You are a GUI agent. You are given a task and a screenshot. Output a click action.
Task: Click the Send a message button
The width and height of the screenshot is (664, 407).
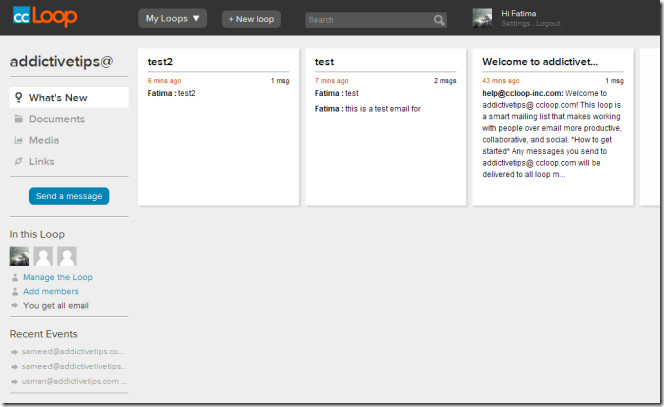pos(69,196)
